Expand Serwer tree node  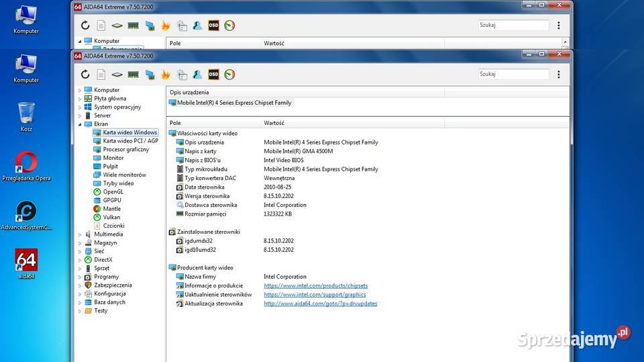click(x=80, y=116)
